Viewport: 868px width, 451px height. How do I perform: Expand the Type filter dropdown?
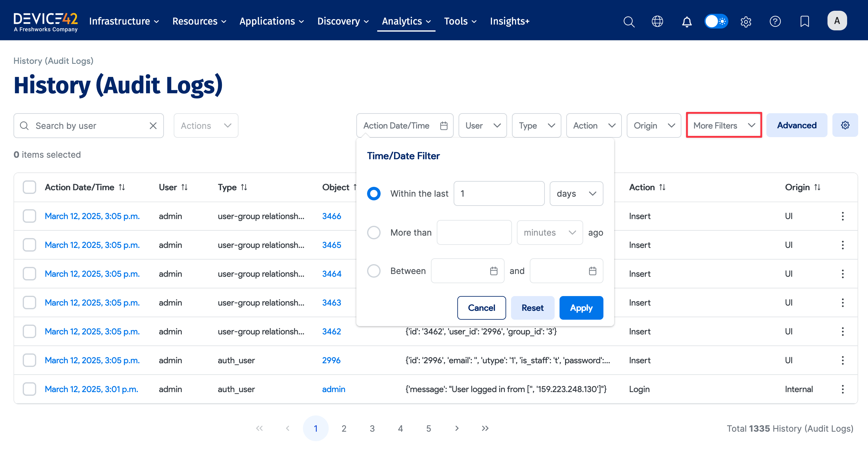tap(536, 125)
